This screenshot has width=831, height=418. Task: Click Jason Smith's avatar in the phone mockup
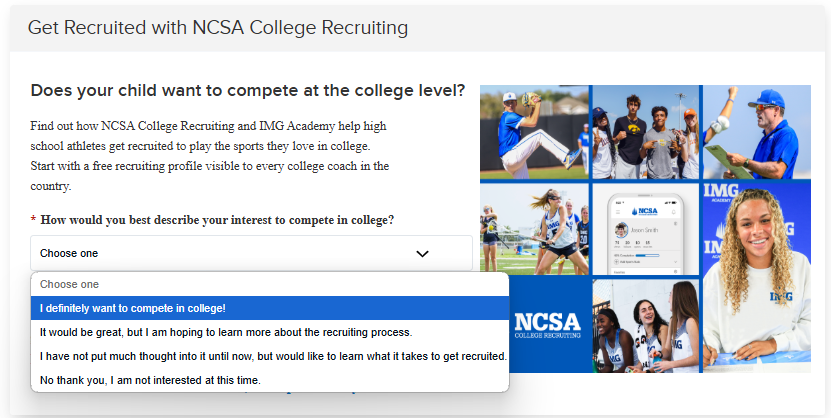click(x=621, y=230)
